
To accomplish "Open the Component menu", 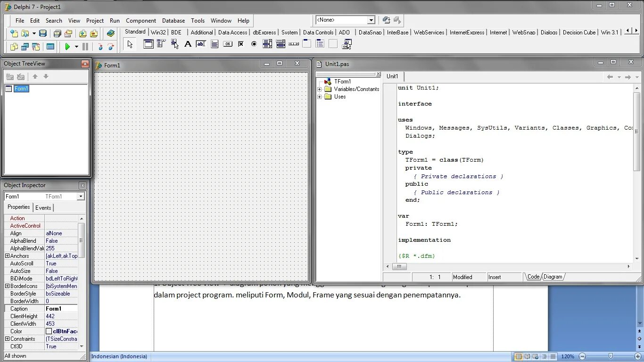I will pos(141,21).
